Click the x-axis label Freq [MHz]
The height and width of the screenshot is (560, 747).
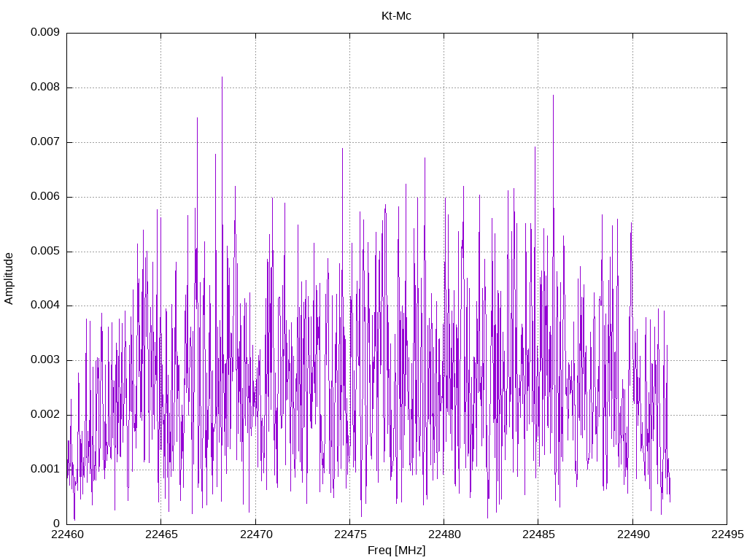tap(396, 550)
